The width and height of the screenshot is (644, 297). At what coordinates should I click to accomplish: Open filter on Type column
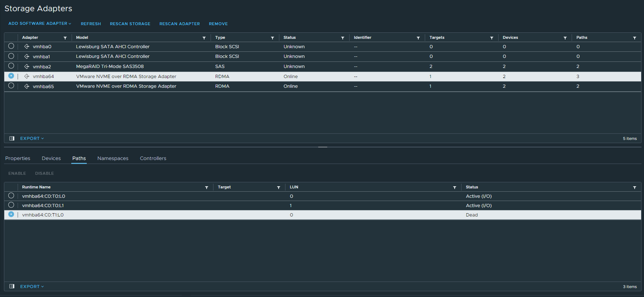(273, 38)
